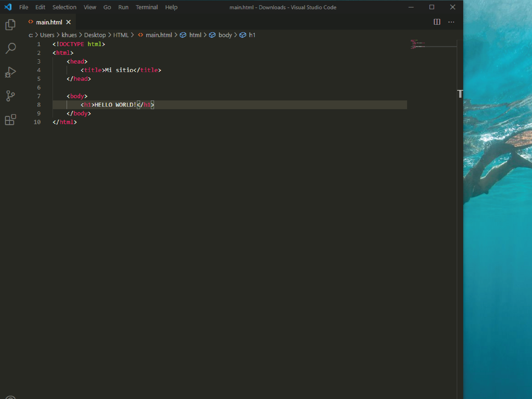
Task: Click line number 7 in gutter
Action: (39, 96)
